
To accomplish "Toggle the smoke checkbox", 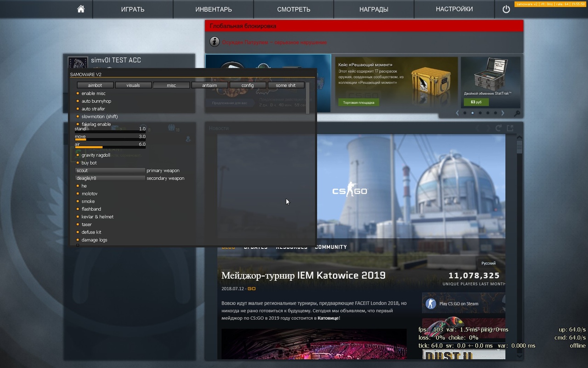I will tap(78, 201).
